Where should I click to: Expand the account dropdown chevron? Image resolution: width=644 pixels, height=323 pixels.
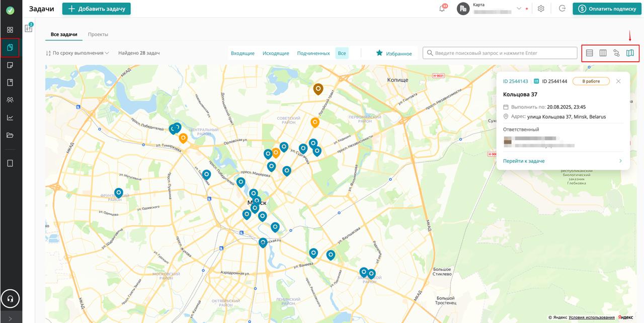click(x=519, y=9)
